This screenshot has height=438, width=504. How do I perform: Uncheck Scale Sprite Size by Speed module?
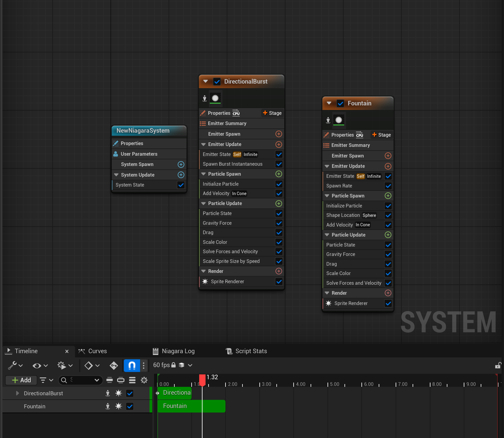(x=279, y=261)
